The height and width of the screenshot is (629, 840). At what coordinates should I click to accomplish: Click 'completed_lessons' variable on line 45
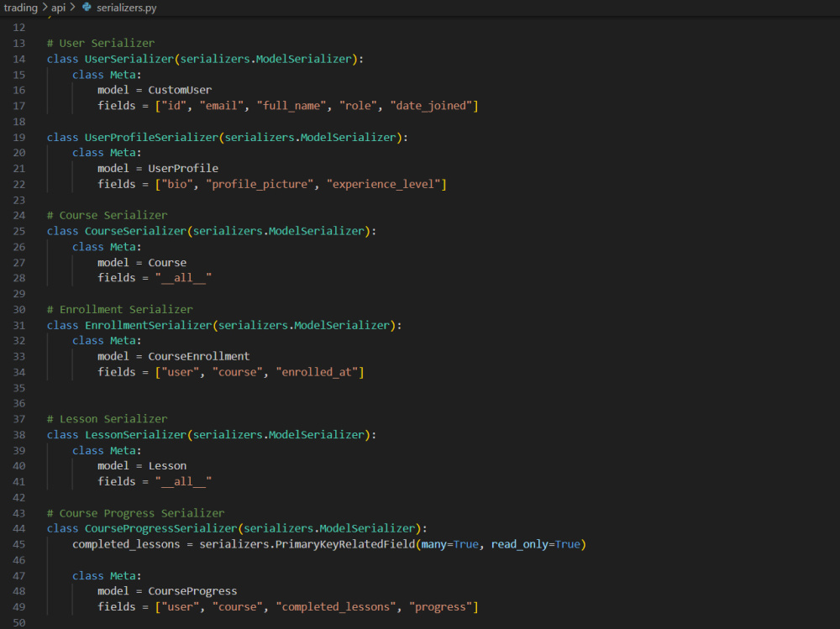tap(126, 544)
